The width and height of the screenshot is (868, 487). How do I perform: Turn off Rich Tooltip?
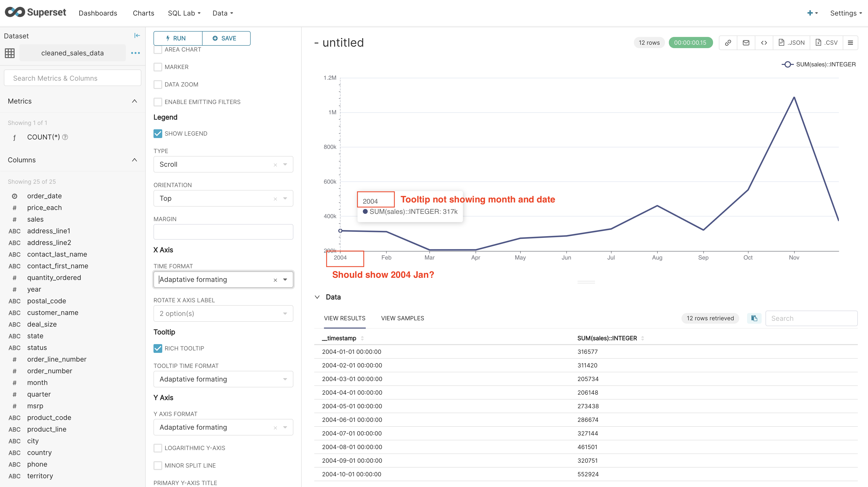158,348
